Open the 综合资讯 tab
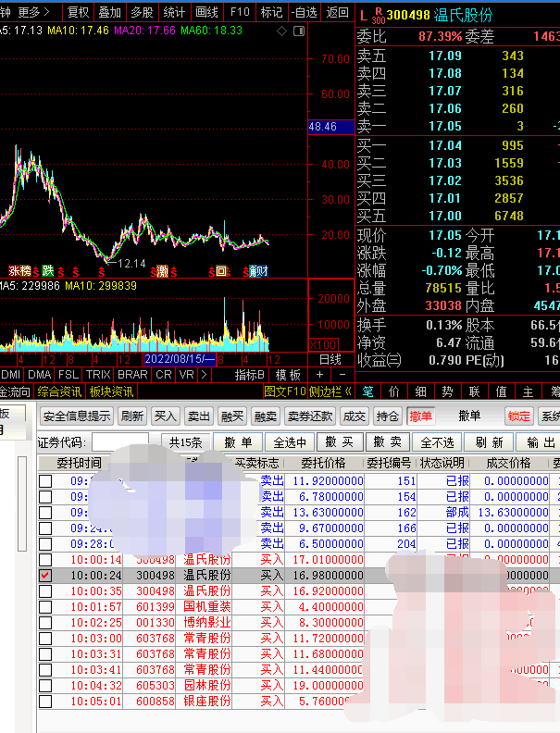The width and height of the screenshot is (560, 733). tap(59, 391)
